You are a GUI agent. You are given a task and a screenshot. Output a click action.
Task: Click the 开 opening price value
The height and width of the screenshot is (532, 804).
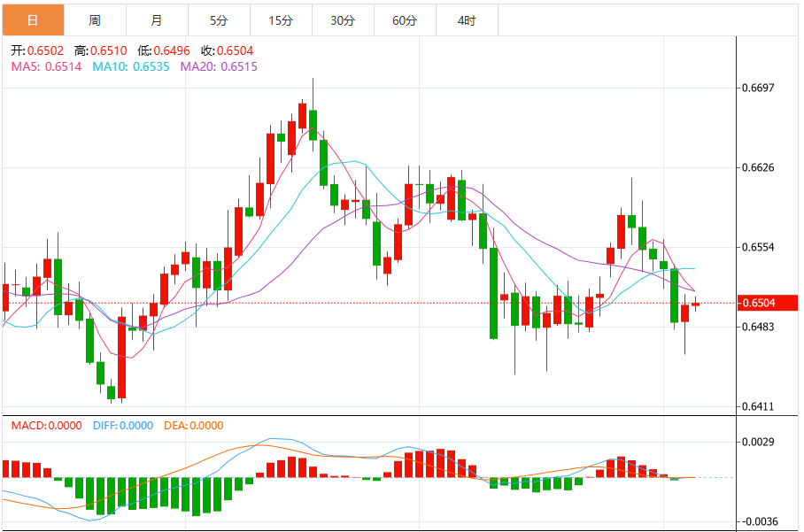[37, 51]
